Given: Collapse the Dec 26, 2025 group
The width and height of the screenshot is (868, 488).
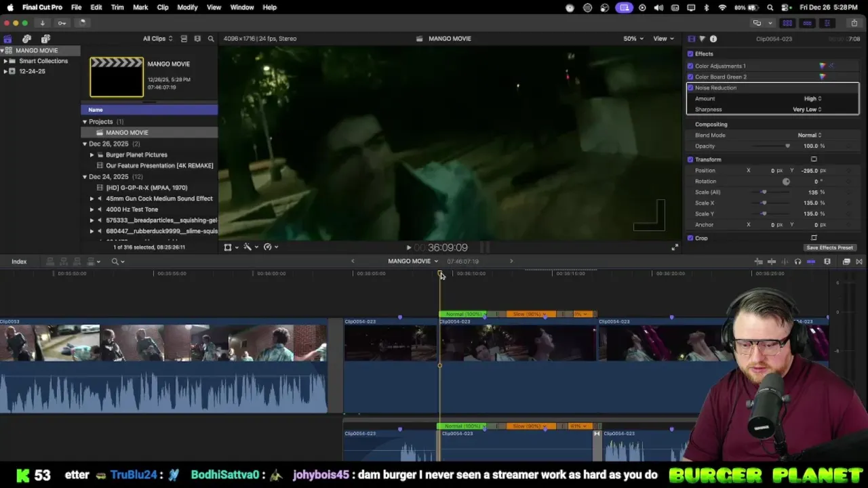Looking at the screenshot, I should click(x=85, y=144).
